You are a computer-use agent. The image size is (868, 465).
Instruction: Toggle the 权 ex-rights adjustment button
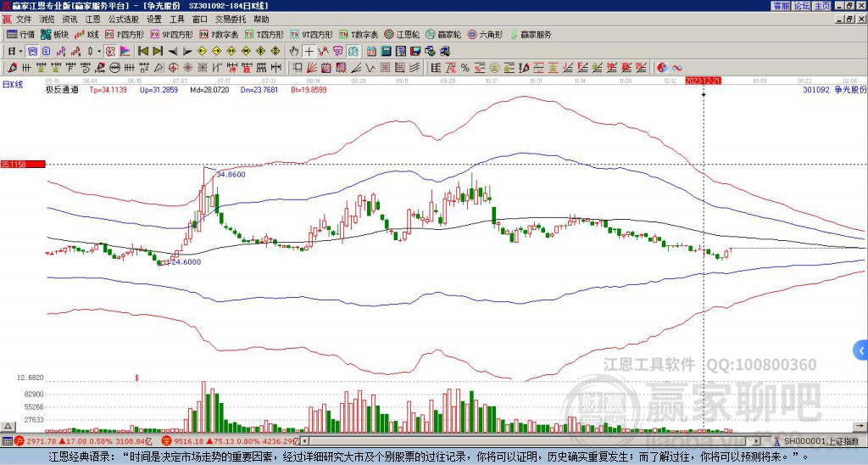click(110, 51)
